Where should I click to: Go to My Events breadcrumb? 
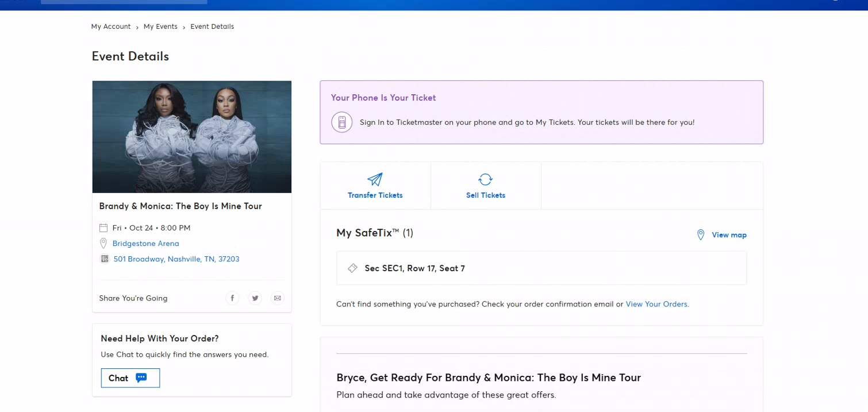(x=160, y=26)
